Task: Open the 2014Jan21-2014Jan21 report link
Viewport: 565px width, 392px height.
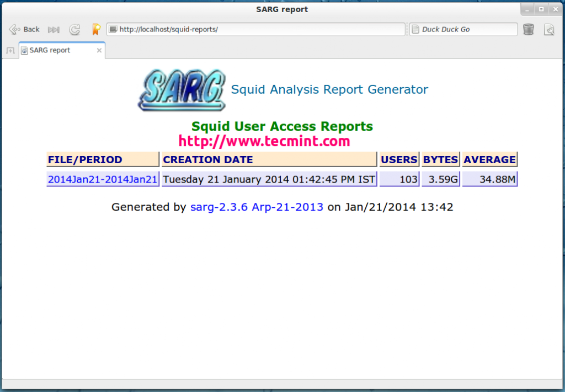Action: pyautogui.click(x=103, y=179)
